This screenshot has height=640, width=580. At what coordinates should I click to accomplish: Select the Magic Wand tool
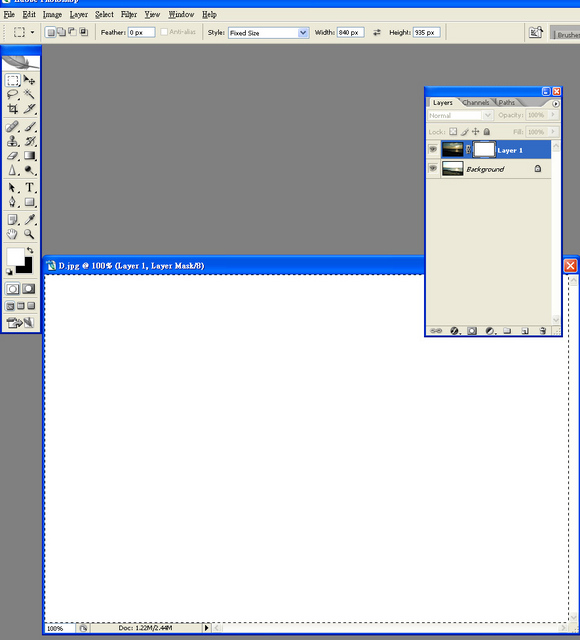click(x=29, y=94)
